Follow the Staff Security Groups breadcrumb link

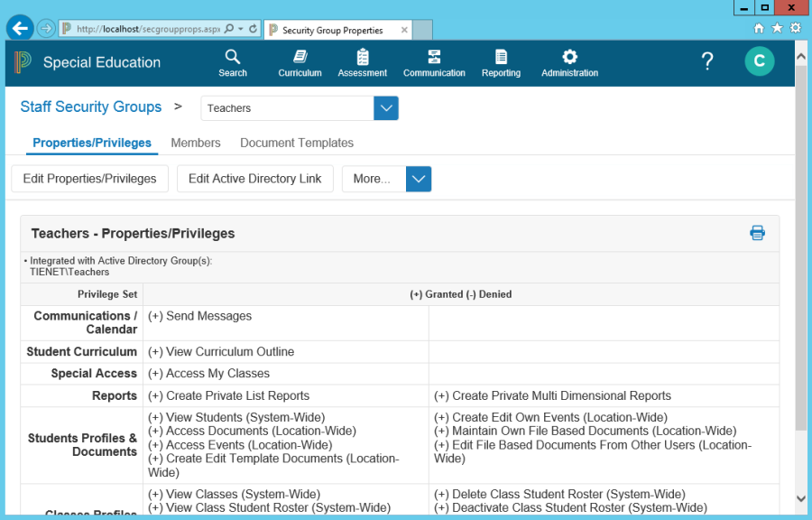click(x=91, y=107)
